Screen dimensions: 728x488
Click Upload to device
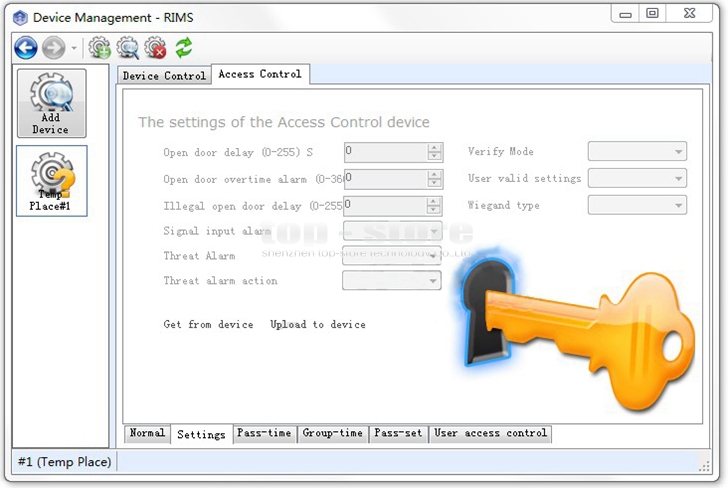[x=318, y=325]
